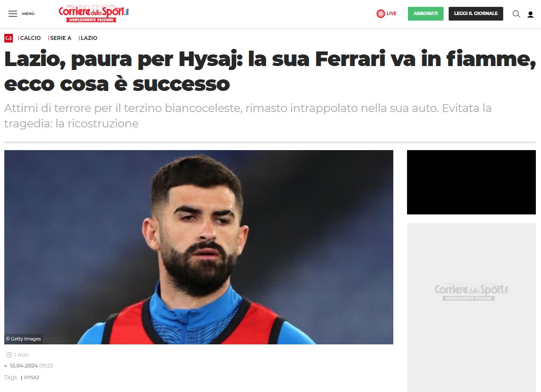541x392 pixels.
Task: Go to the SERIE A breadcrumb section
Action: coord(61,38)
